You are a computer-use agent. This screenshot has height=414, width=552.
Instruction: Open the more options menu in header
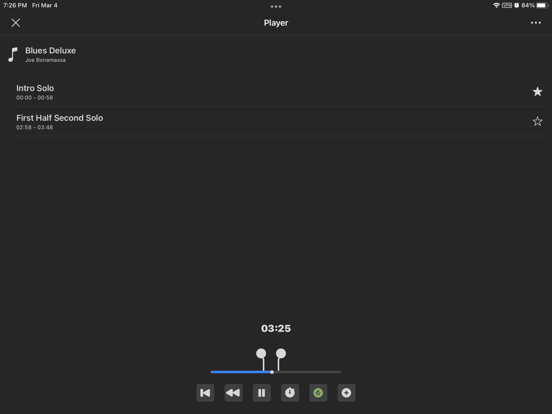[535, 23]
